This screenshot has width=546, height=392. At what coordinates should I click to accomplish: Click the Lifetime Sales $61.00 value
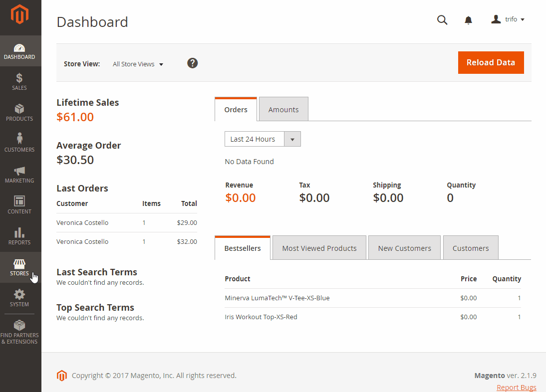tap(75, 117)
